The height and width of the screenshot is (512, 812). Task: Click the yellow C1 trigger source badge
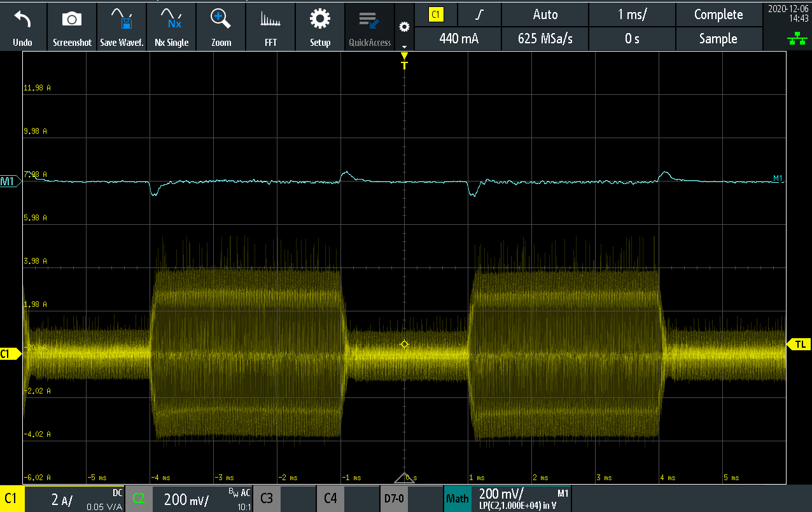coord(436,15)
